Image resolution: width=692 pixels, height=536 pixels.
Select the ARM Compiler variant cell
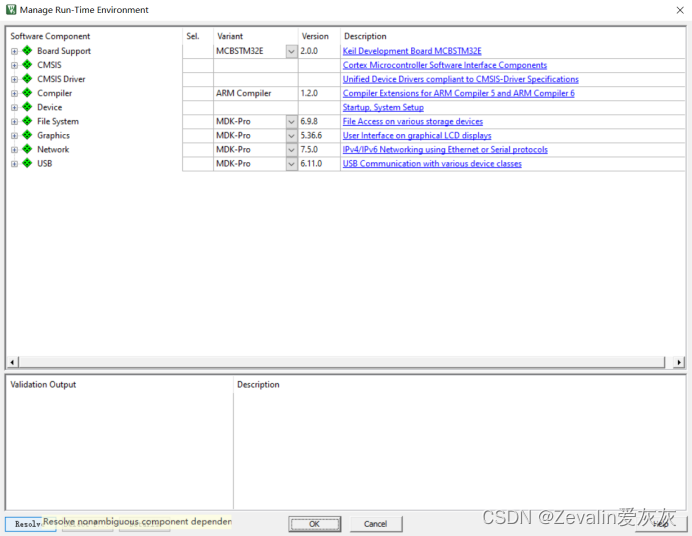tap(256, 93)
